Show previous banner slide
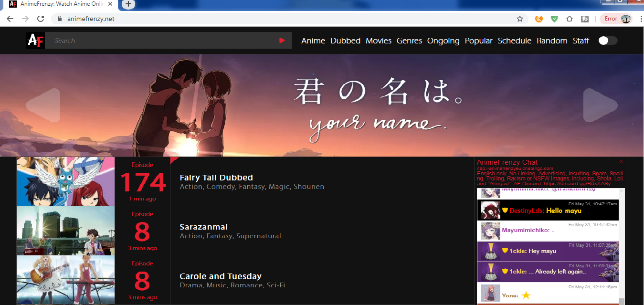Image resolution: width=644 pixels, height=305 pixels. point(43,105)
